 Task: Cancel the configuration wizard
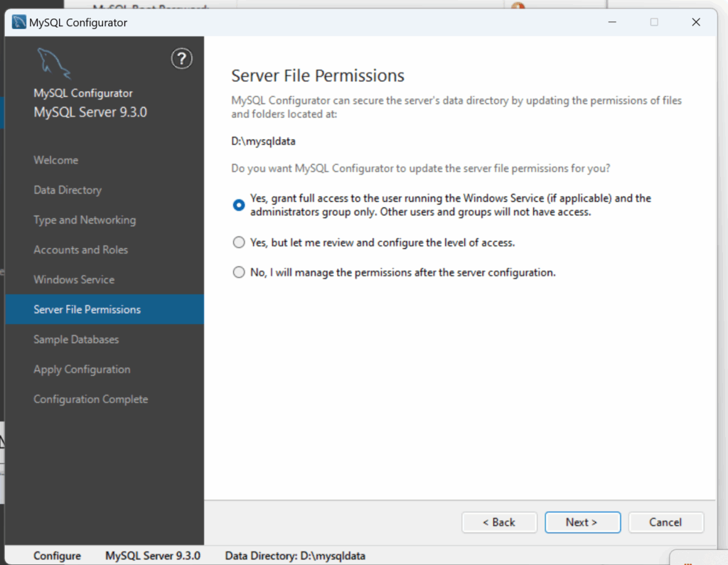tap(665, 522)
